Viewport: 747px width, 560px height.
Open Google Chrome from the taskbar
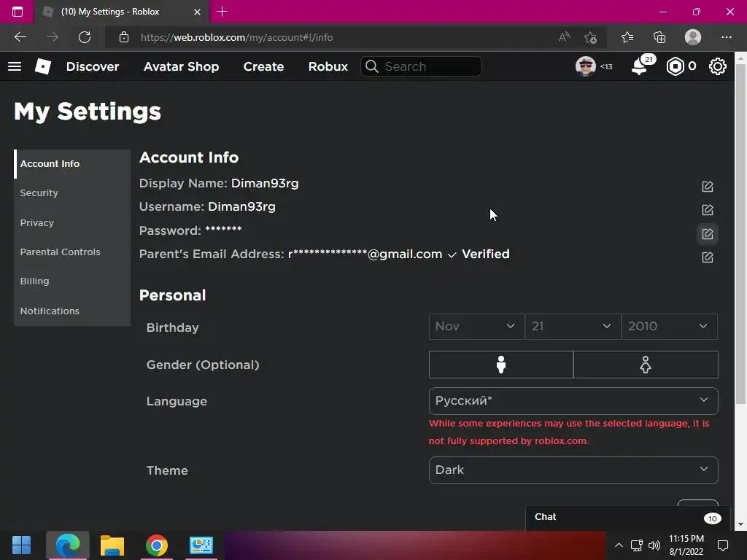click(157, 545)
